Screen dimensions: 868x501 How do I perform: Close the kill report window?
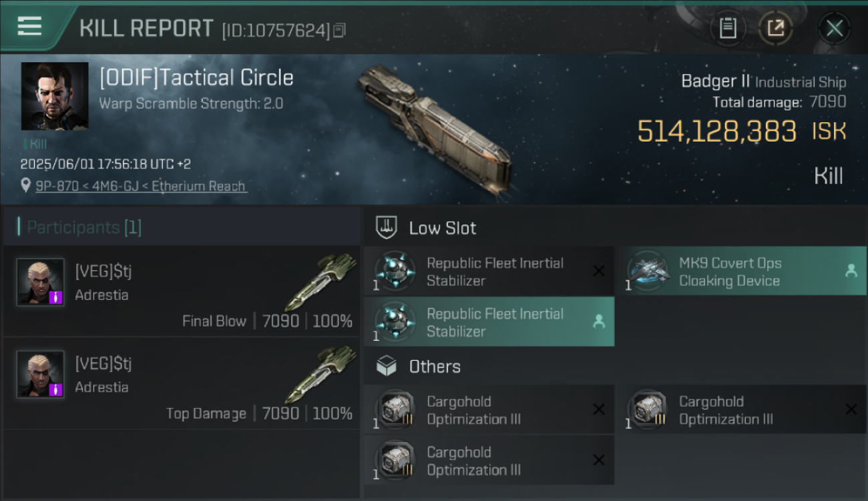834,28
